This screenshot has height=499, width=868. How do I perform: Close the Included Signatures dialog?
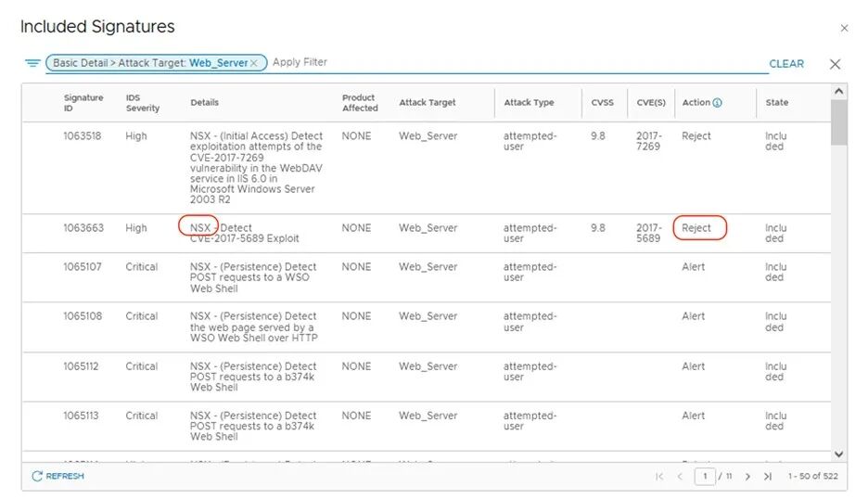pos(844,28)
